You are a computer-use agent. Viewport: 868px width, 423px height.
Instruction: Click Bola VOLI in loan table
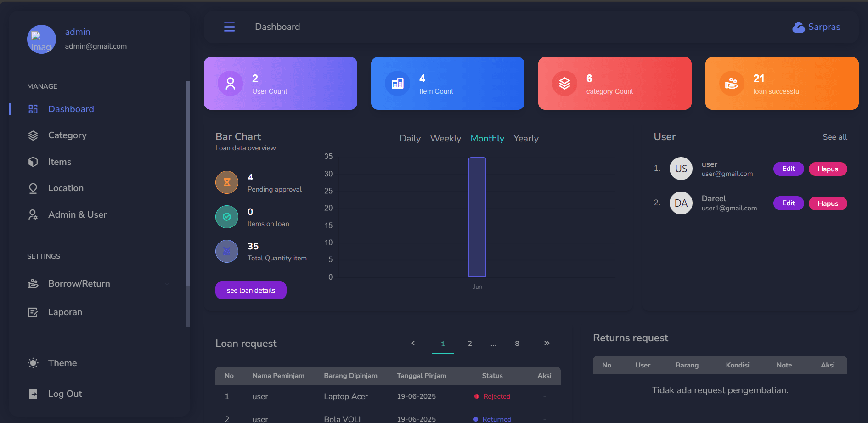coord(342,419)
